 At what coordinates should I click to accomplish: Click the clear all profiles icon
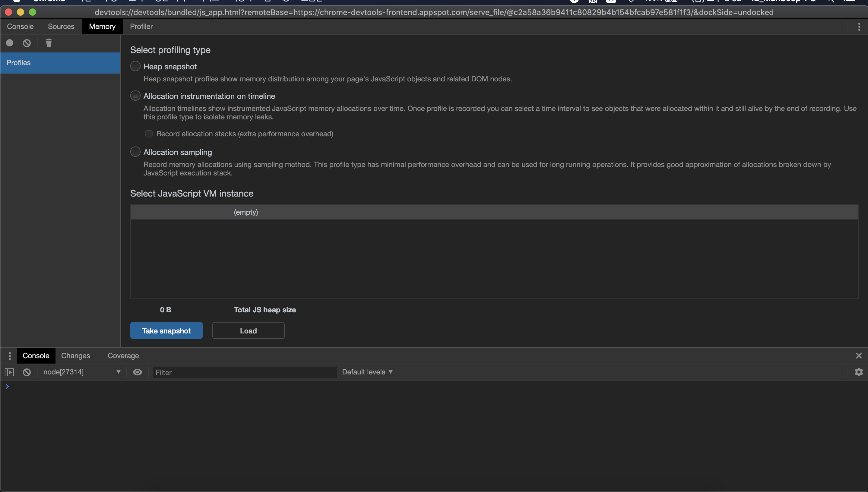27,43
